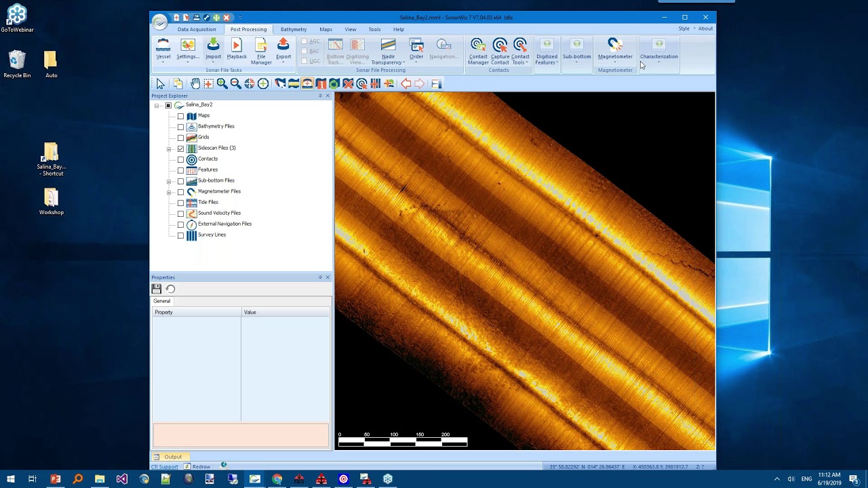This screenshot has height=488, width=868.
Task: Tick the Grids checkbox
Action: coord(180,138)
